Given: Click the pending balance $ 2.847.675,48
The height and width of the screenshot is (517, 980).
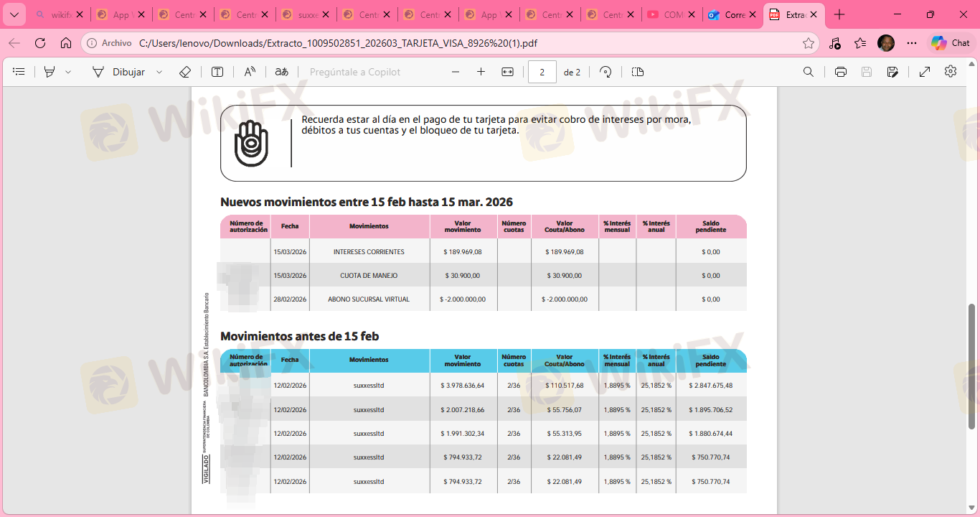Looking at the screenshot, I should (711, 386).
